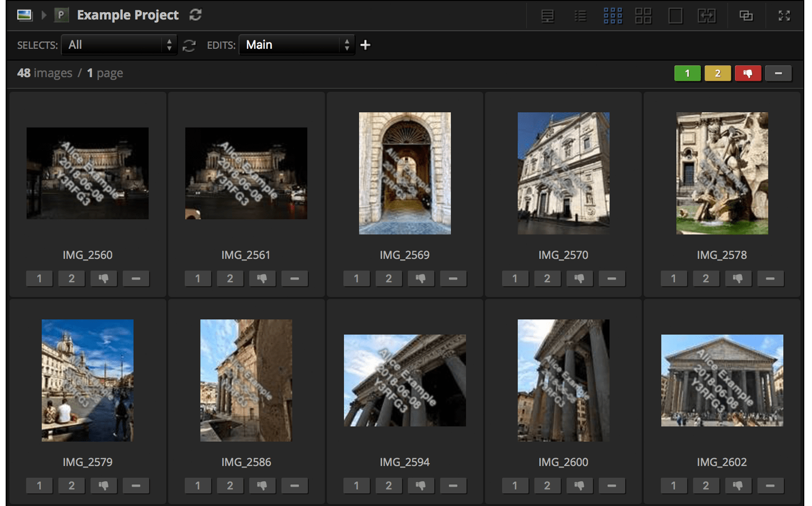The height and width of the screenshot is (506, 812).
Task: Rate IMG_2560 as 1
Action: (x=39, y=279)
